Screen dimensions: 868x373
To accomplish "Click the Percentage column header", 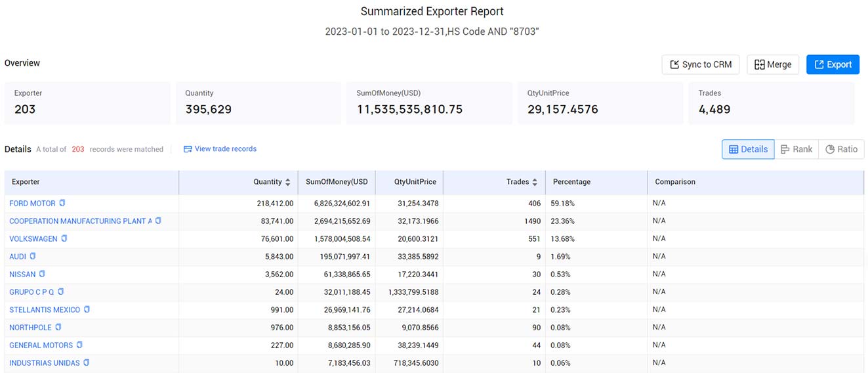I will (596, 182).
